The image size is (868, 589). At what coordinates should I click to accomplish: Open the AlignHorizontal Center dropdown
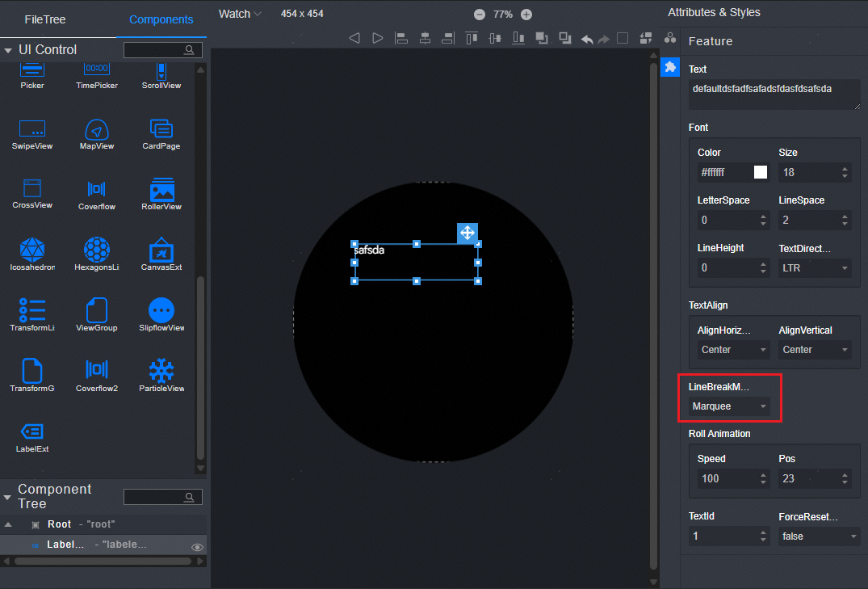click(733, 350)
